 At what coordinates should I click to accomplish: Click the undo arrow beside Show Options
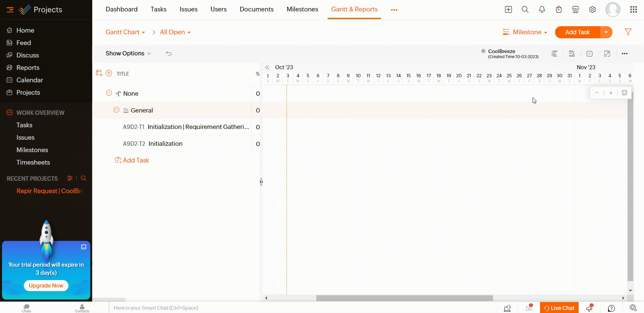coord(169,53)
